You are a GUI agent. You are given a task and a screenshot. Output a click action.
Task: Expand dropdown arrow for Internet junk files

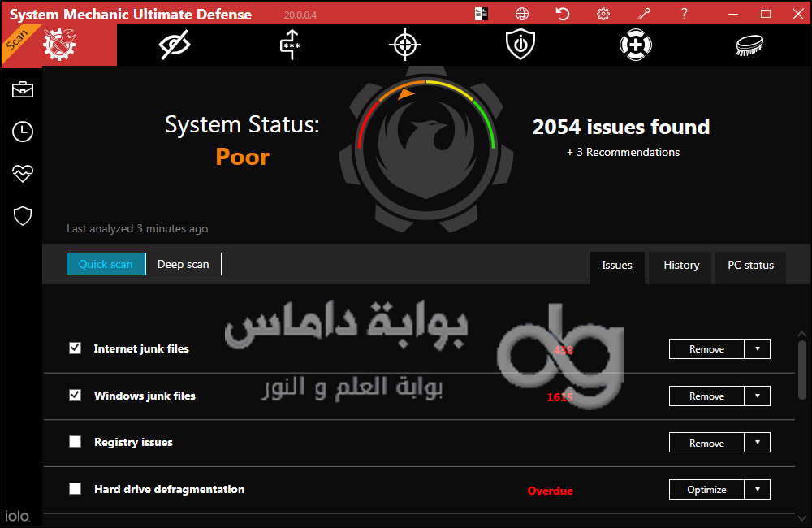point(757,348)
